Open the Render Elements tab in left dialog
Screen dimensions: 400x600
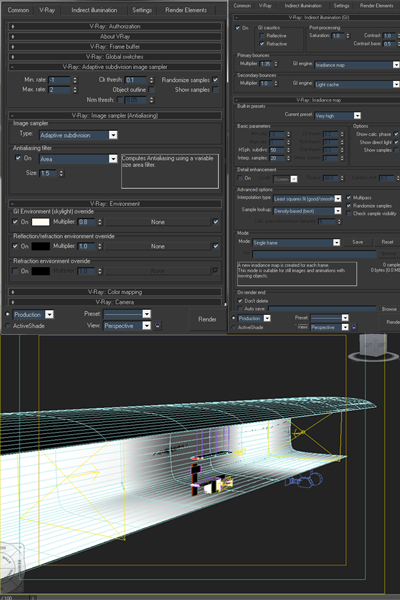186,10
